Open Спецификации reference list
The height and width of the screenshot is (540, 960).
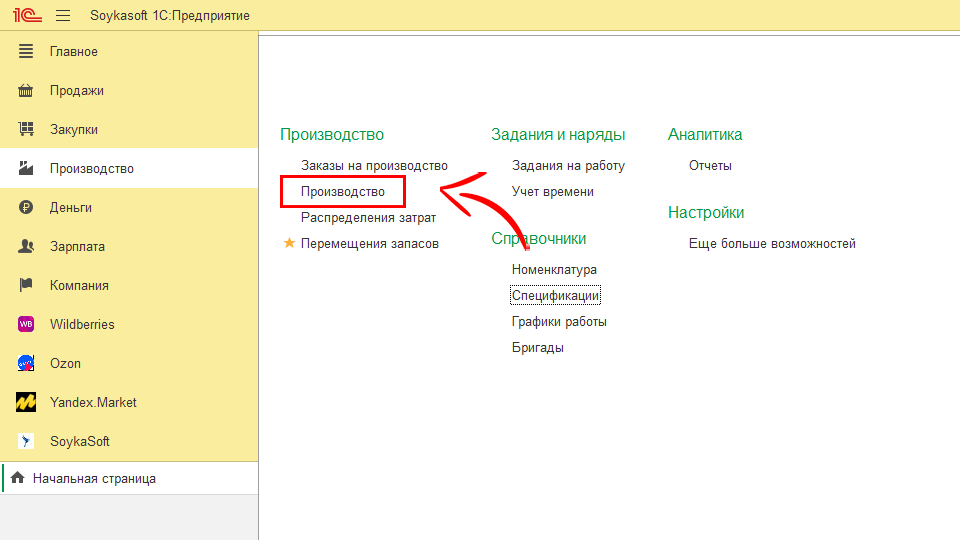pyautogui.click(x=555, y=296)
